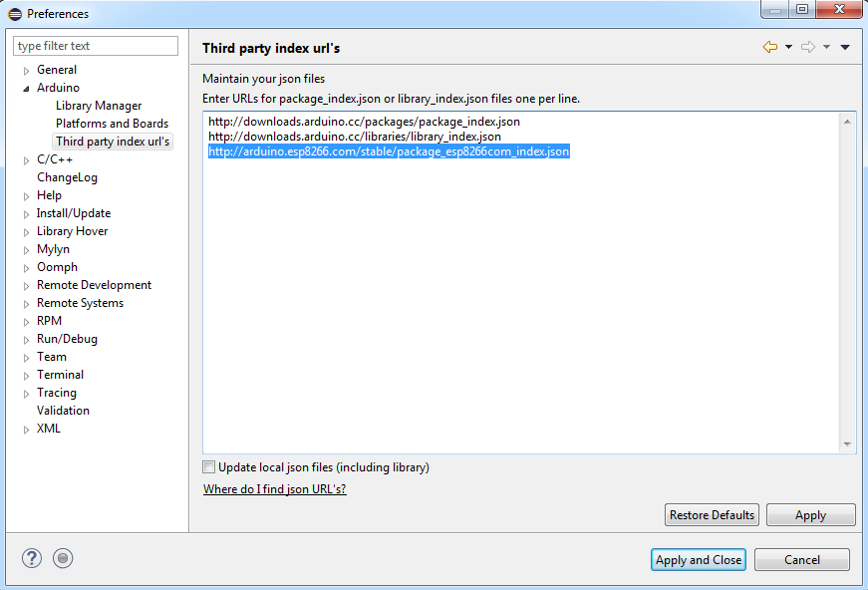This screenshot has width=868, height=590.
Task: Click the scroll-down arrow of URL list
Action: coord(847,444)
